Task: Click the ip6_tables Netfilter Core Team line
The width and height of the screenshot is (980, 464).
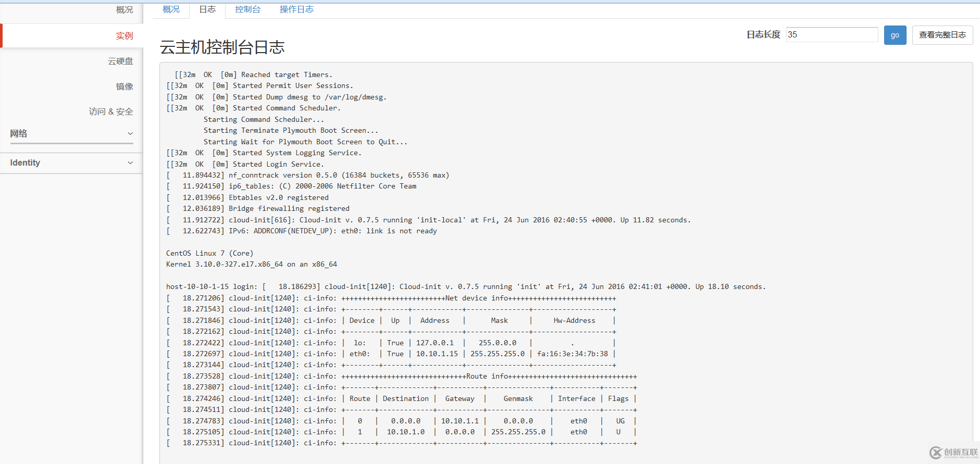Action: point(291,186)
